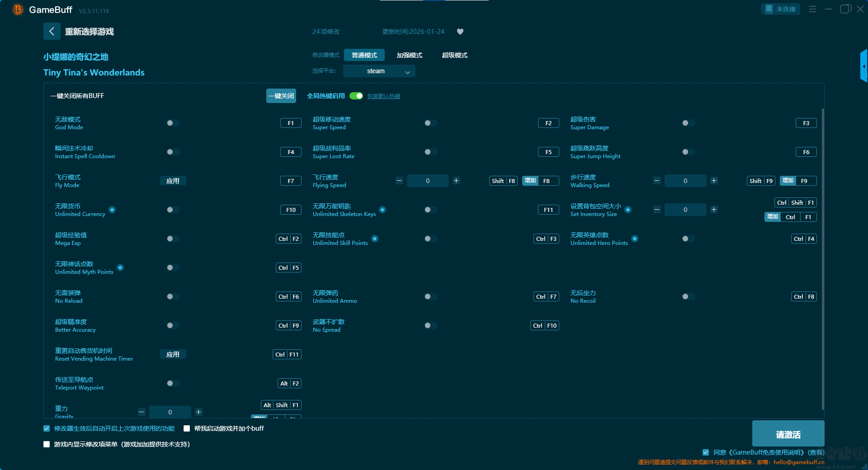Click star badge next to Unlimited Currency
This screenshot has width=868, height=470.
[112, 210]
